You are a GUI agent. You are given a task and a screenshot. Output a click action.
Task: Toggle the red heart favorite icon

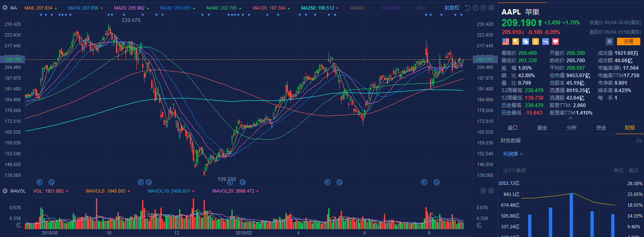556,41
